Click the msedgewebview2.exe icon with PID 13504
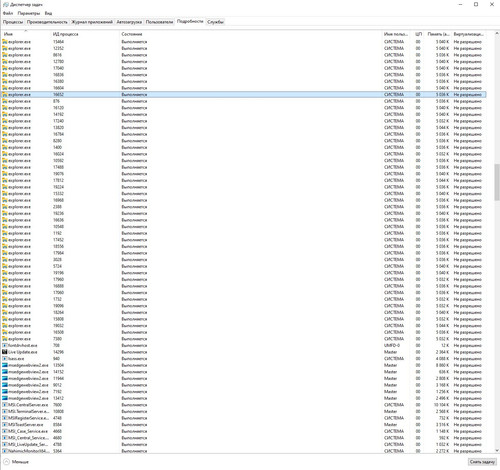The image size is (500, 470). (x=5, y=365)
